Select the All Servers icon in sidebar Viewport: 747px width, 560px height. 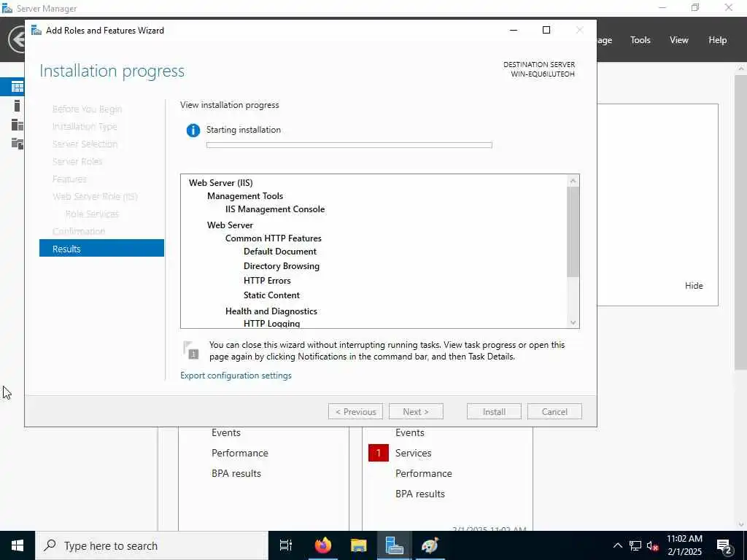tap(18, 125)
